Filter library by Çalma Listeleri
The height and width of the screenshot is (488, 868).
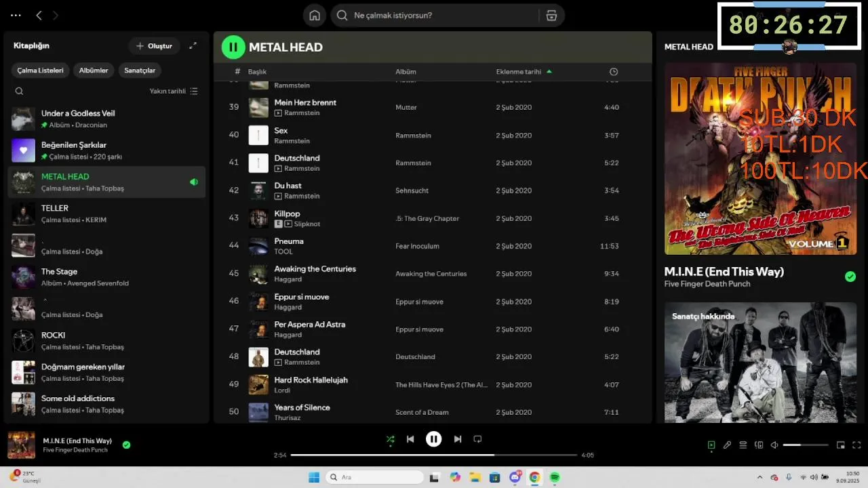click(40, 70)
